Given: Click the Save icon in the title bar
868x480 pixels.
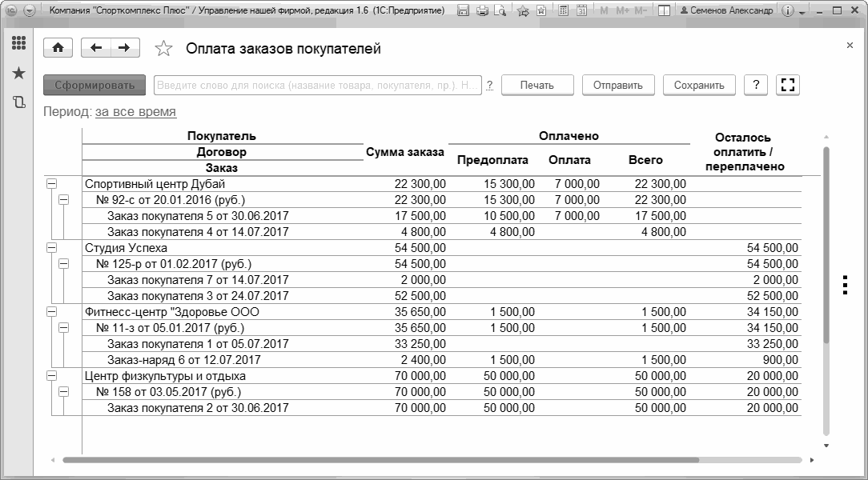Looking at the screenshot, I should (464, 10).
